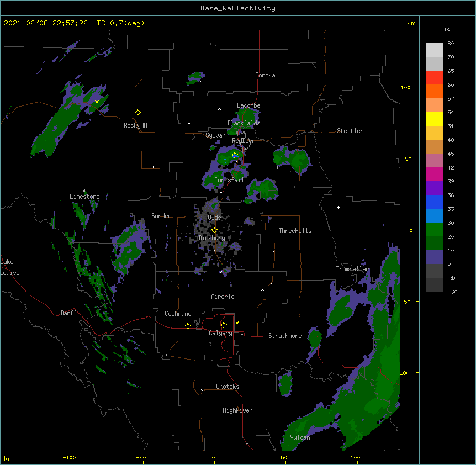Click the dark gray -10 dBZ legend swatch

point(434,285)
